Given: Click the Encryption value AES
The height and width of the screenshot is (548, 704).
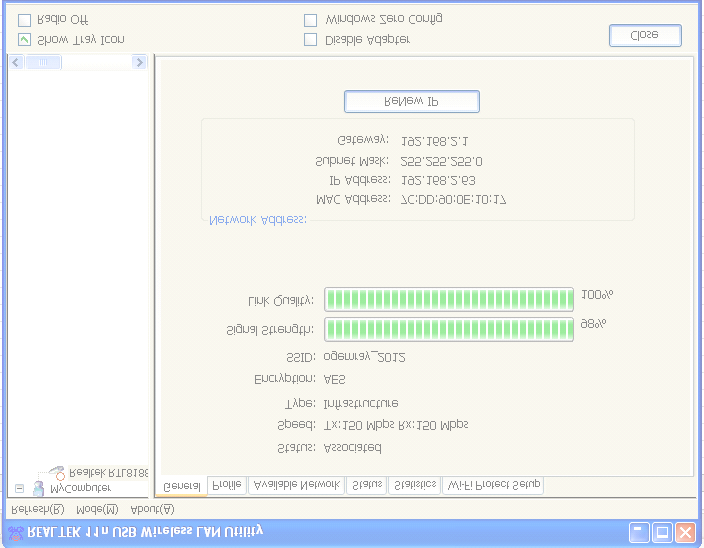Looking at the screenshot, I should coord(334,380).
